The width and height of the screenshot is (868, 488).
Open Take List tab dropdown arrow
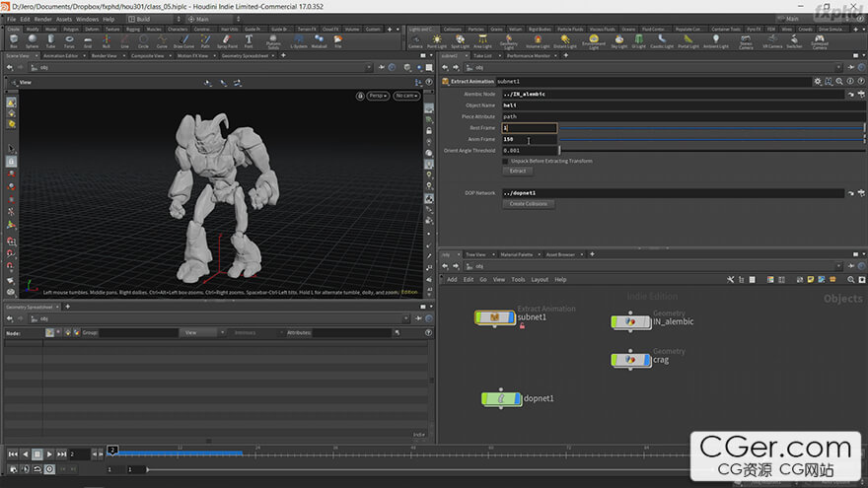[500, 56]
